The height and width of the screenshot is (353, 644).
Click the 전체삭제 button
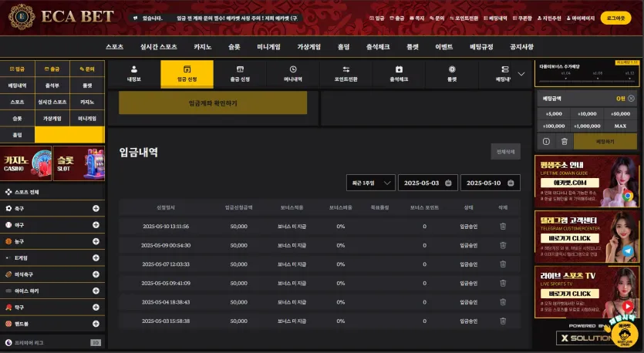click(506, 152)
